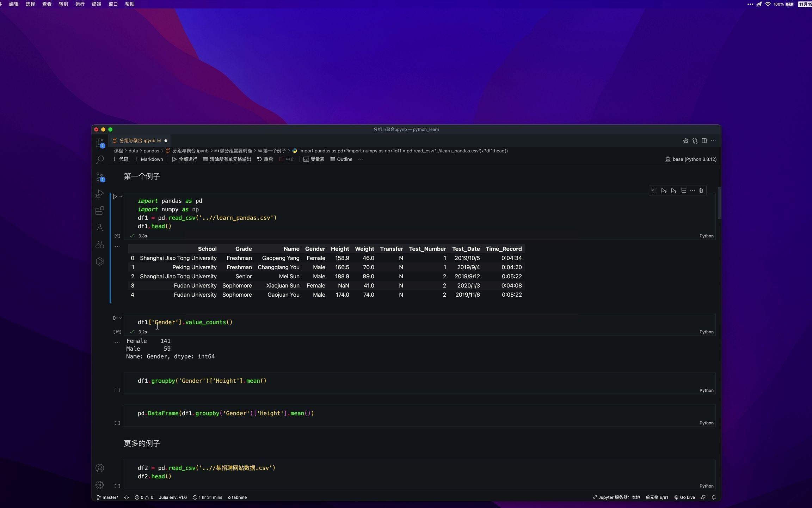812x508 pixels.
Task: Show errors and warnings count panel
Action: click(x=144, y=497)
